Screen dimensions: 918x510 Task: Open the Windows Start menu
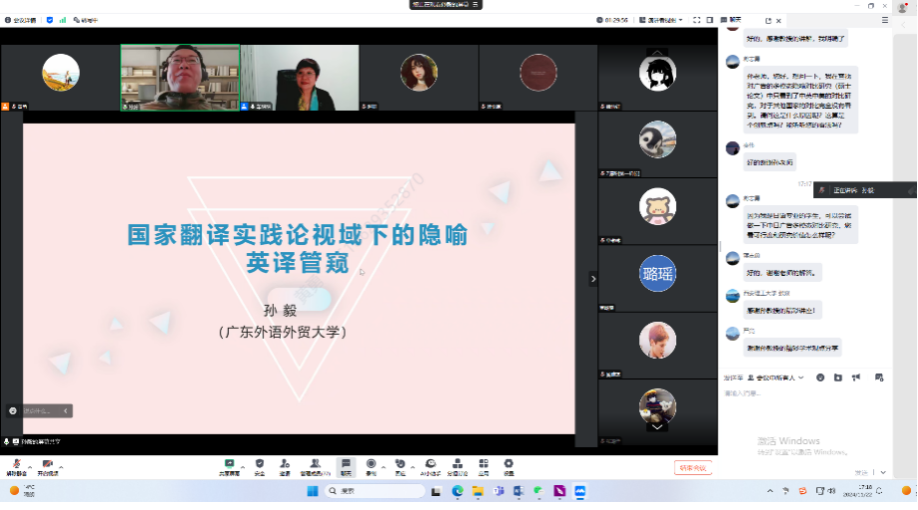pos(313,491)
